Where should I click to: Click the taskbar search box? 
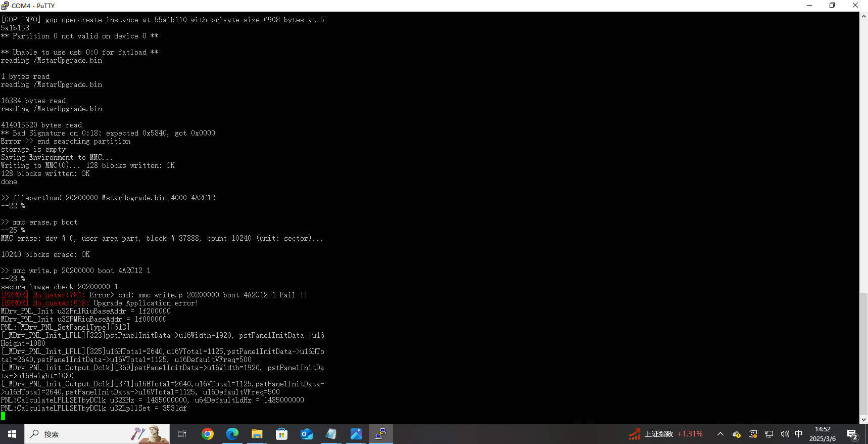97,434
